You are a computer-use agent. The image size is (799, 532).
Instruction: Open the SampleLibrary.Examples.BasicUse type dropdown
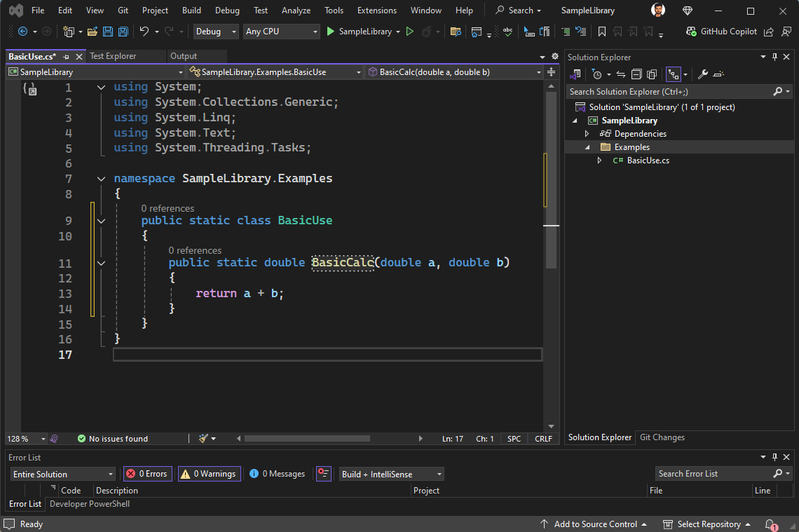tap(274, 72)
